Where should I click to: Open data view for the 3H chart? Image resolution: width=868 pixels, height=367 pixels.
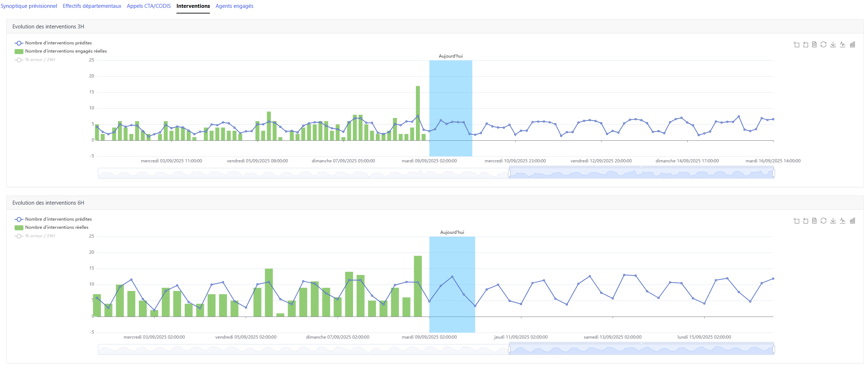point(814,44)
